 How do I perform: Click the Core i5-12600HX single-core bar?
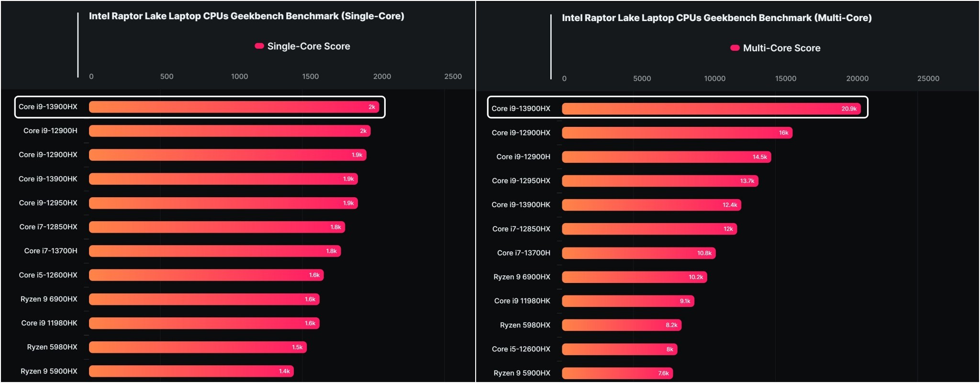[206, 275]
